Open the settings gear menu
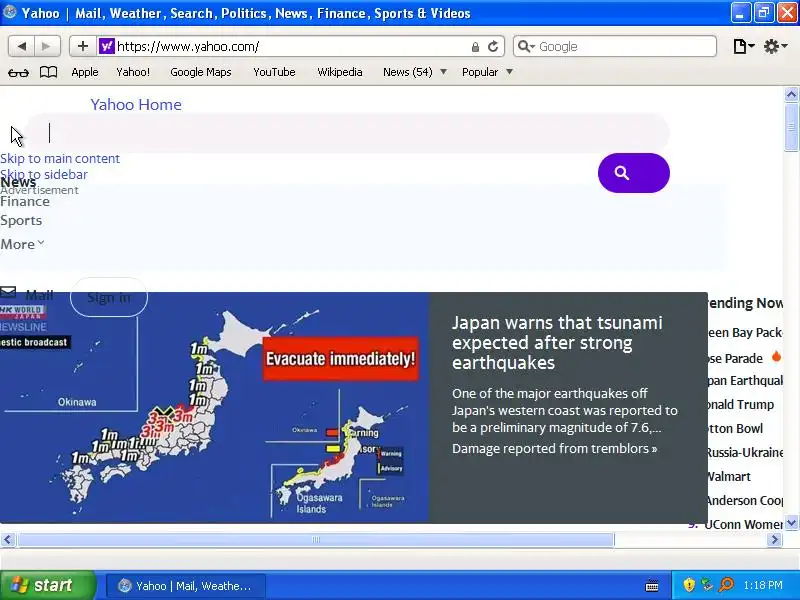 776,46
